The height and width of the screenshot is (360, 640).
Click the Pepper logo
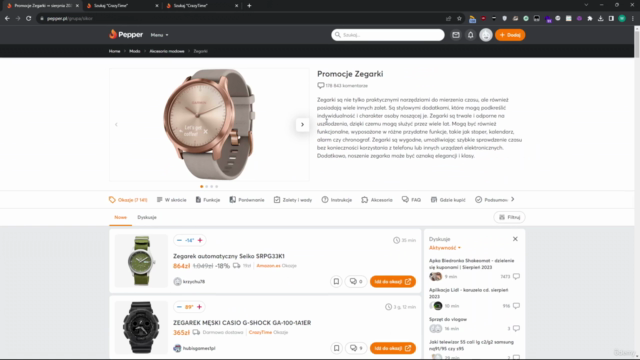126,35
